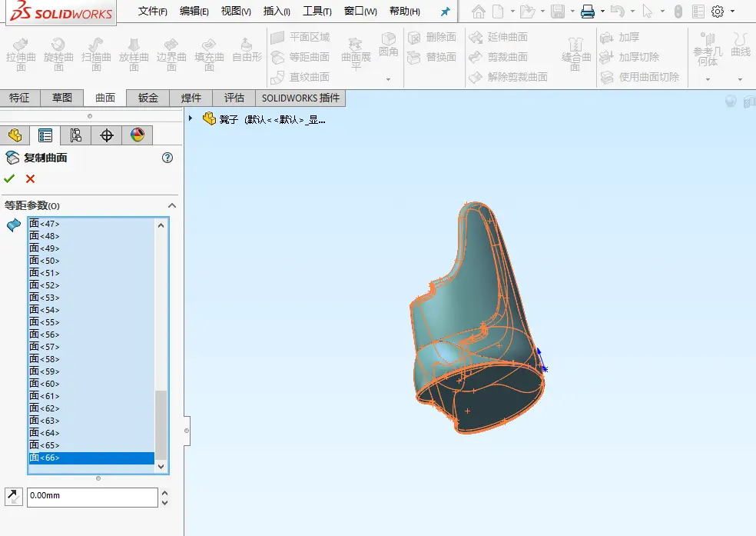Click the offset distance 0.00mm field
Viewport: 756px width, 536px height.
tap(92, 497)
